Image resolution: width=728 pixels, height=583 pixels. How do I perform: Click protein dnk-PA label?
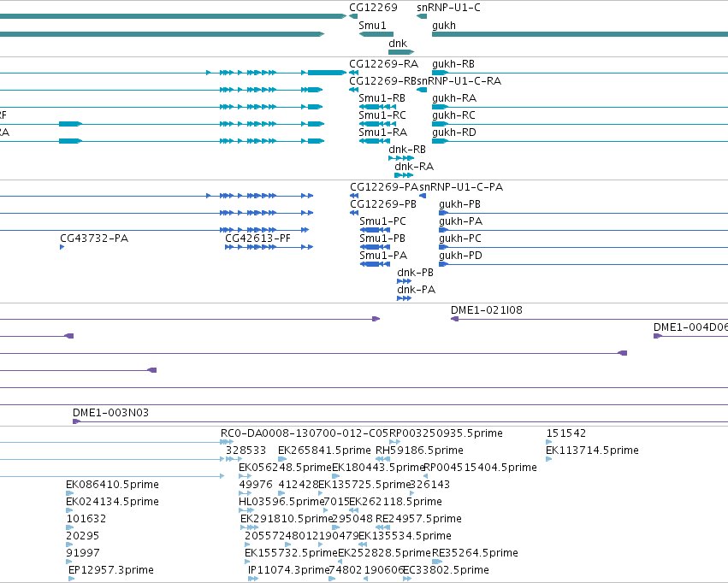tap(417, 290)
